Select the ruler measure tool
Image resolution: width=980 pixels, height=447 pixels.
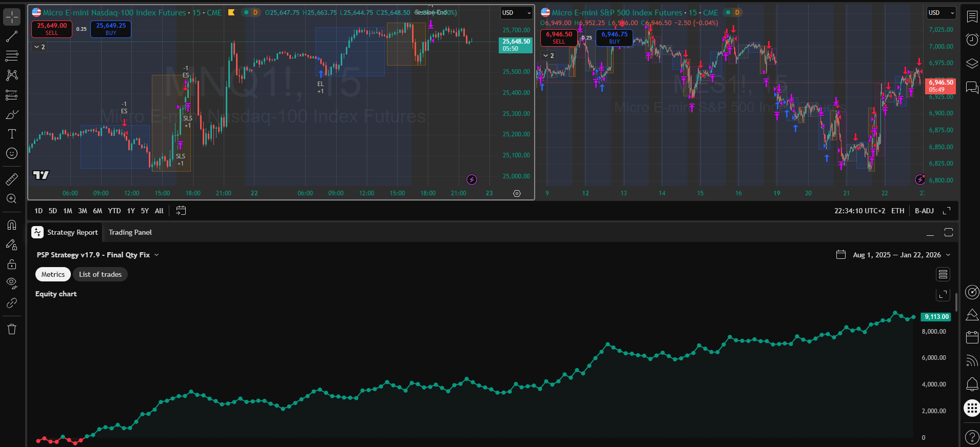pyautogui.click(x=12, y=179)
